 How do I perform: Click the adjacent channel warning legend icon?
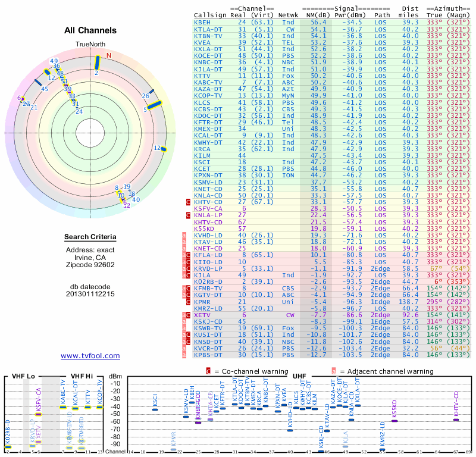pos(334,371)
